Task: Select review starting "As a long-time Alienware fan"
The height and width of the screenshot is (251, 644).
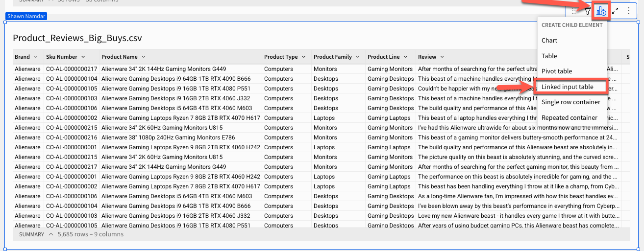Action: 519,196
